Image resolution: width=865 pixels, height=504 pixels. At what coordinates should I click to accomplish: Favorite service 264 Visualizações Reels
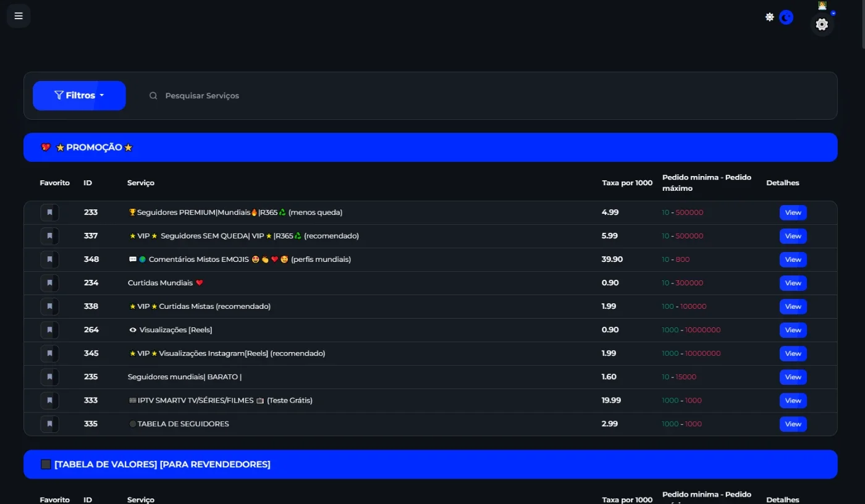click(49, 330)
